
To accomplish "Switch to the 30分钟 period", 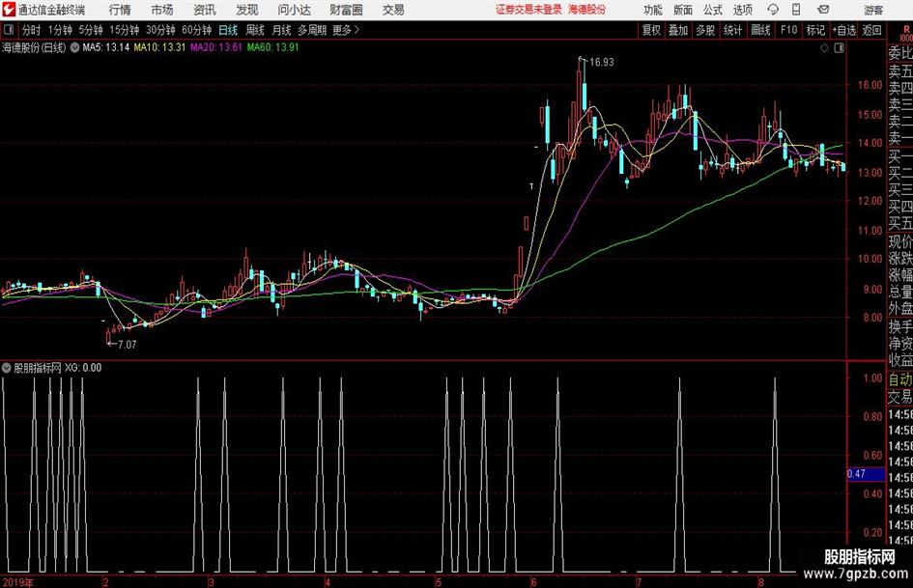I will click(160, 30).
